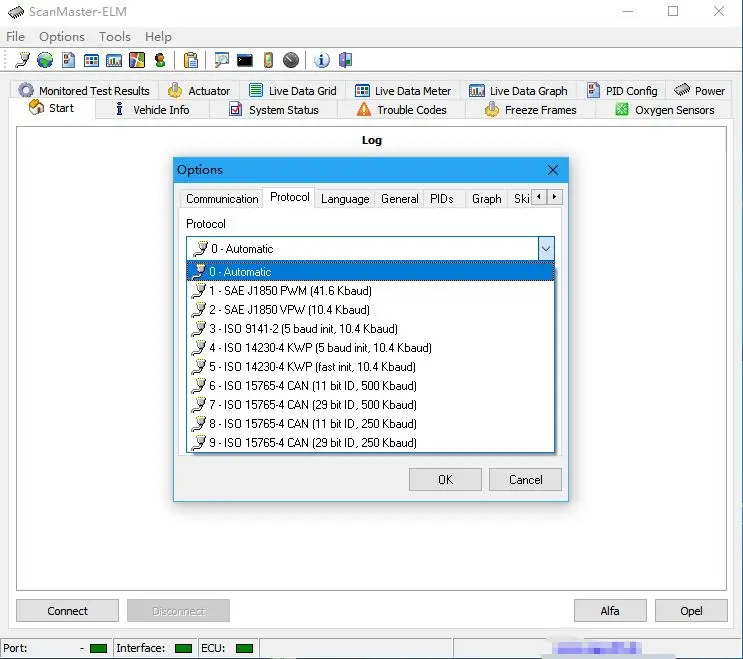Click the Connect button
Screen dimensions: 743x659
click(67, 611)
